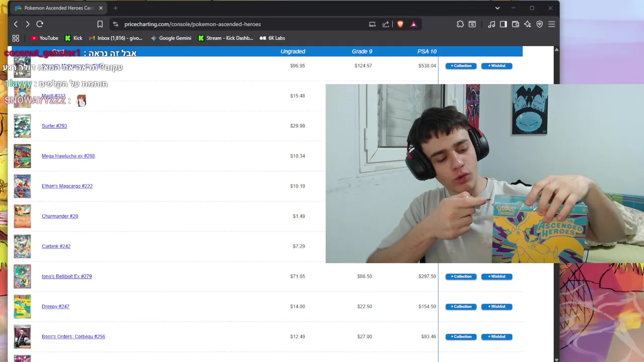The height and width of the screenshot is (362, 644).
Task: Add Dreepy #247 to Wishlist
Action: pos(497,307)
